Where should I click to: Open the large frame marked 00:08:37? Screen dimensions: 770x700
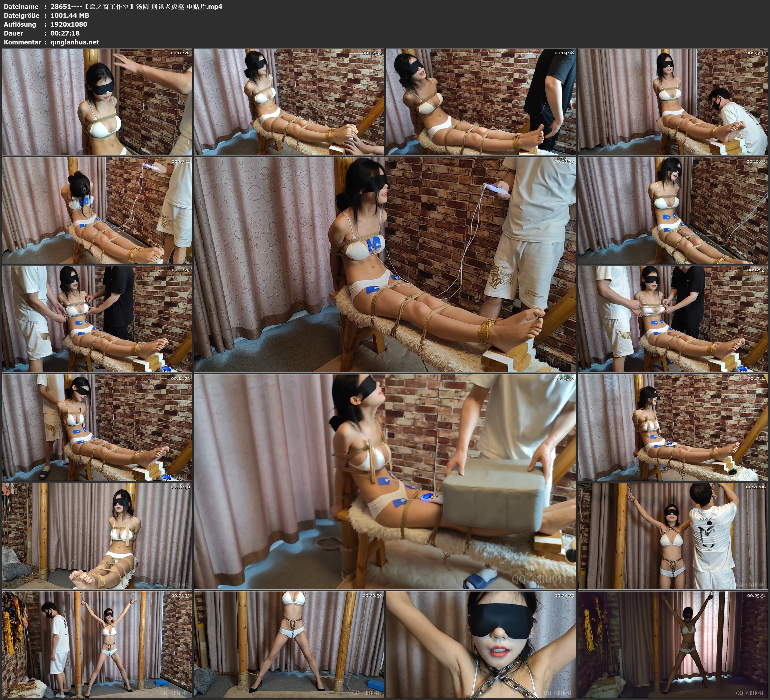pos(385,264)
